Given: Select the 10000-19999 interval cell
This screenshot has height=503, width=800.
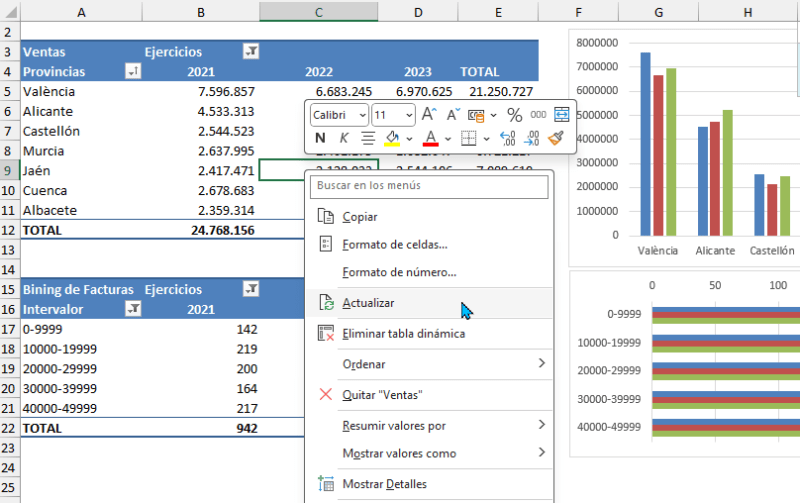Looking at the screenshot, I should [x=81, y=349].
